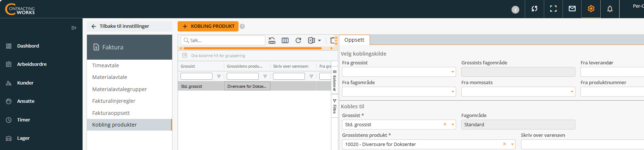Open the Kolonner side panel tab
Viewport: 644px width, 150px height.
[x=334, y=80]
